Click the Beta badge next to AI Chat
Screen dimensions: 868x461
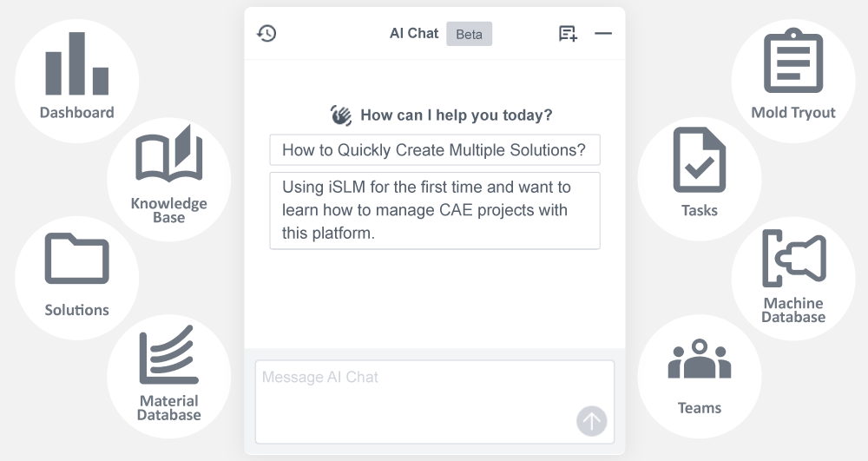(469, 34)
